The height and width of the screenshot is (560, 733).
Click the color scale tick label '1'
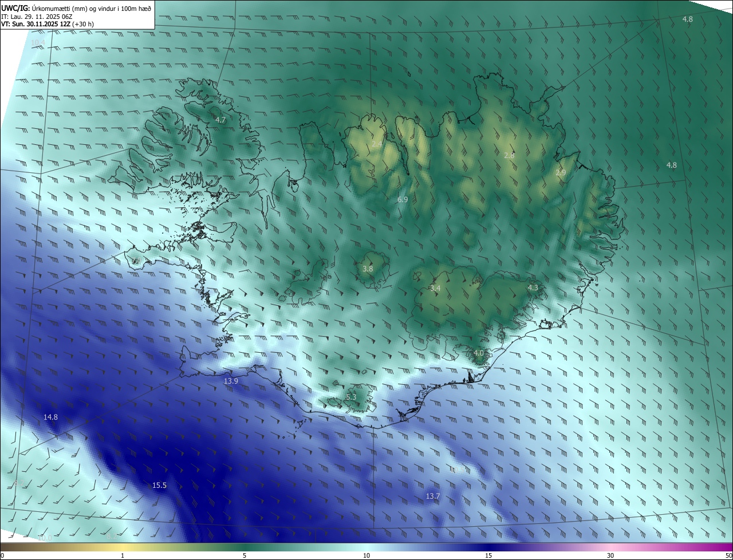(x=123, y=555)
